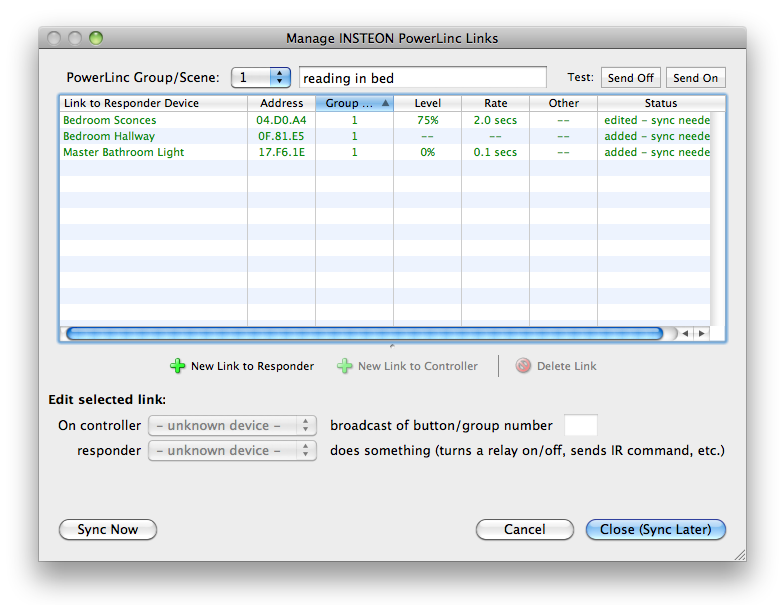Sort by the Rate column header
The height and width of the screenshot is (605, 782).
pos(495,103)
